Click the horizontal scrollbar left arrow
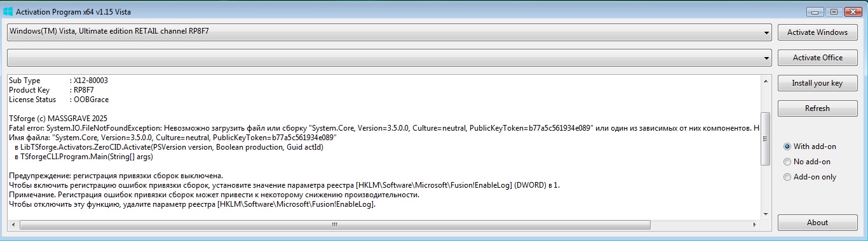This screenshot has width=868, height=241. pos(13,225)
